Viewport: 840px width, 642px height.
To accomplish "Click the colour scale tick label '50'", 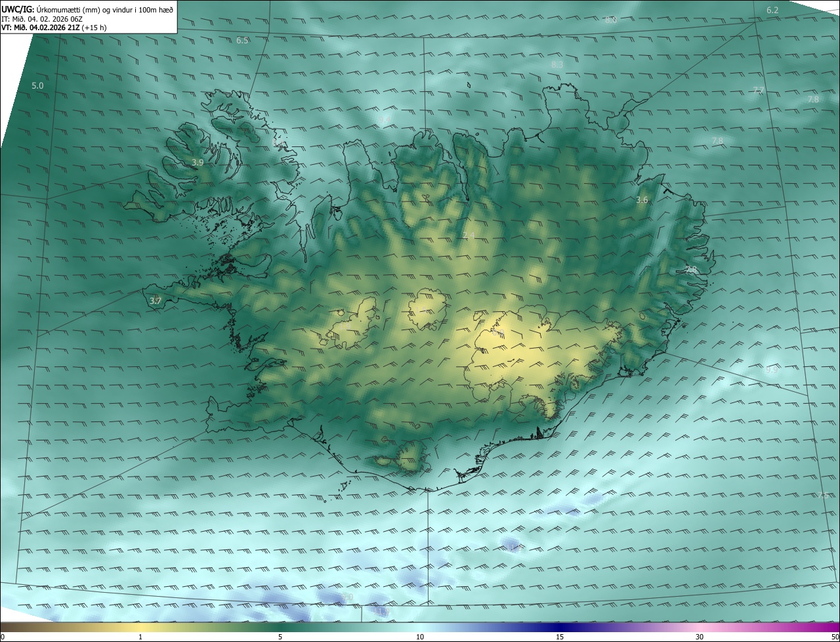I will 835,637.
